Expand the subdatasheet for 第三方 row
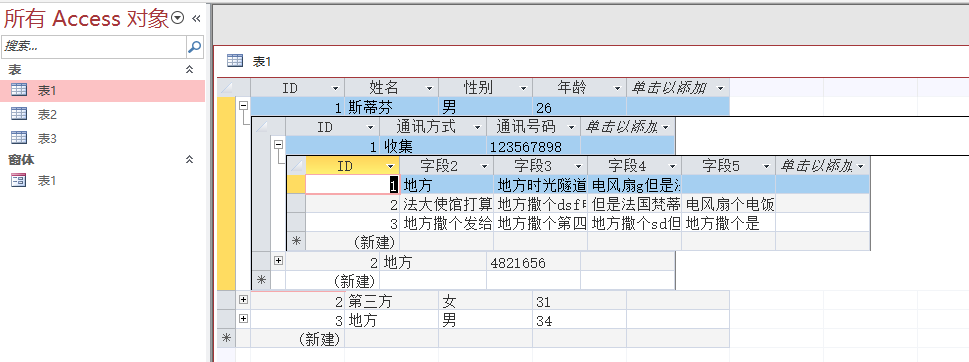 point(243,300)
